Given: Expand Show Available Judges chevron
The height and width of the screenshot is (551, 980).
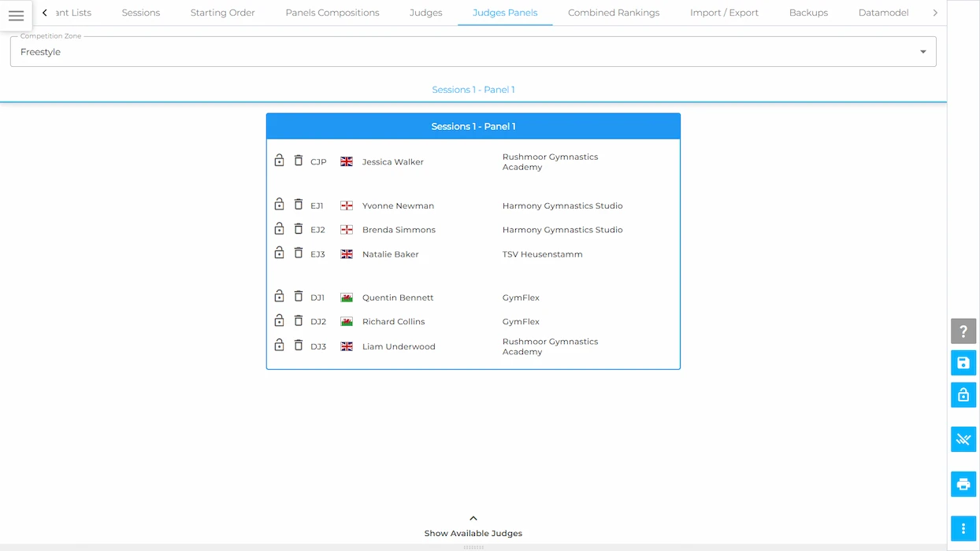Looking at the screenshot, I should pos(473,519).
